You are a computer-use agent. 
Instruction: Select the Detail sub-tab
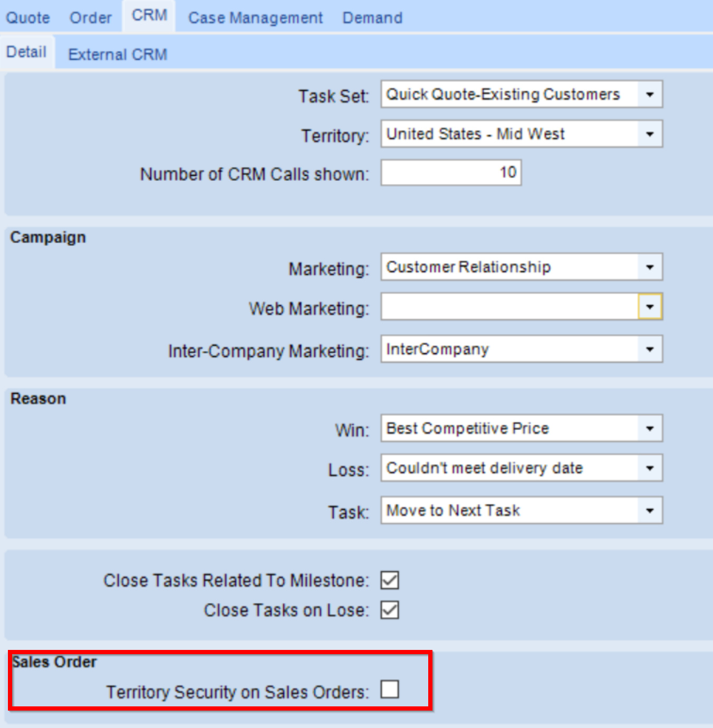pos(26,52)
